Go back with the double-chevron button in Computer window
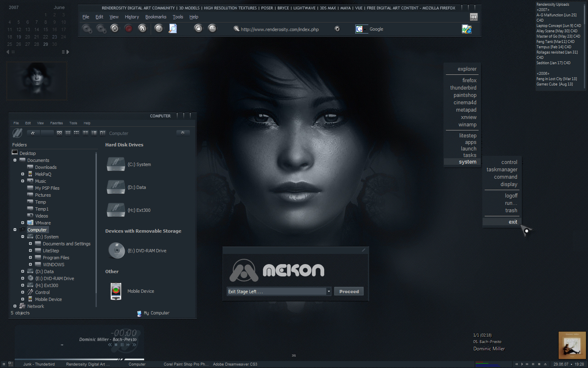The image size is (588, 368). 33,133
